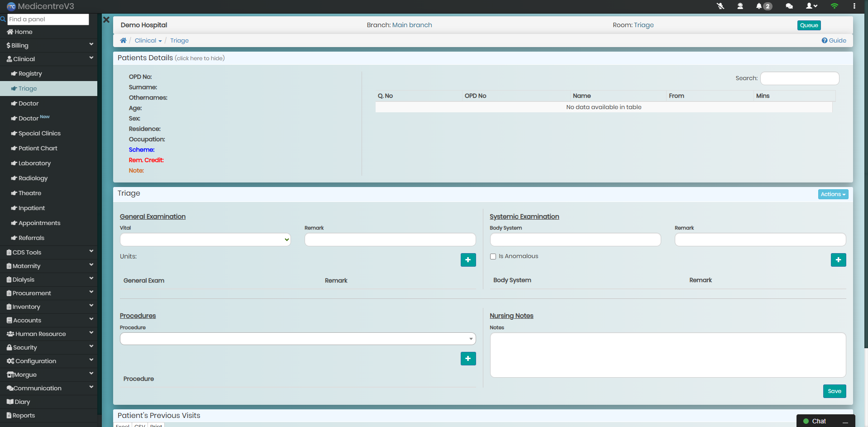The height and width of the screenshot is (427, 868).
Task: Click the home icon in breadcrumb
Action: click(x=123, y=41)
